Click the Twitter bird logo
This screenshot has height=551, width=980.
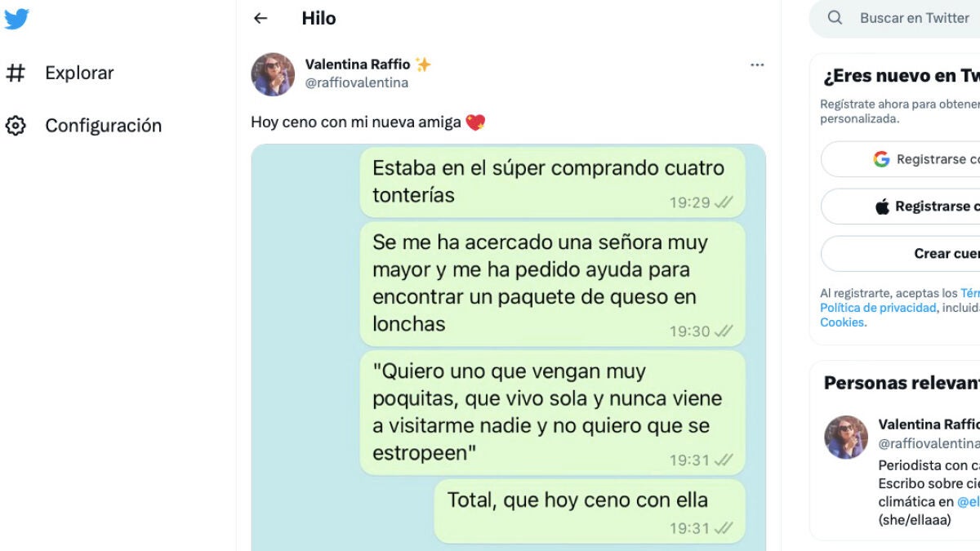(16, 19)
